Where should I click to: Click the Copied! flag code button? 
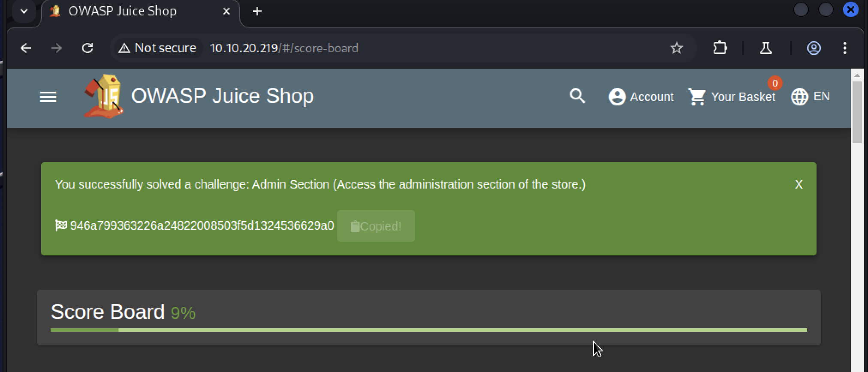point(376,226)
